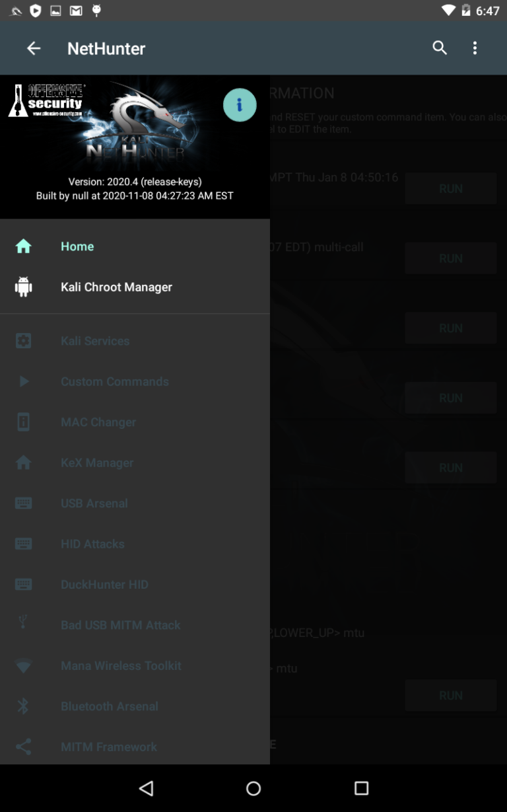The height and width of the screenshot is (812, 507).
Task: Open MAC Changer from the sidebar
Action: click(98, 422)
